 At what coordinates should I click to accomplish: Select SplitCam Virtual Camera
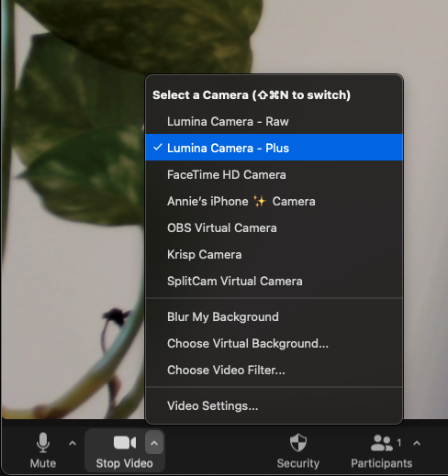pos(274,281)
